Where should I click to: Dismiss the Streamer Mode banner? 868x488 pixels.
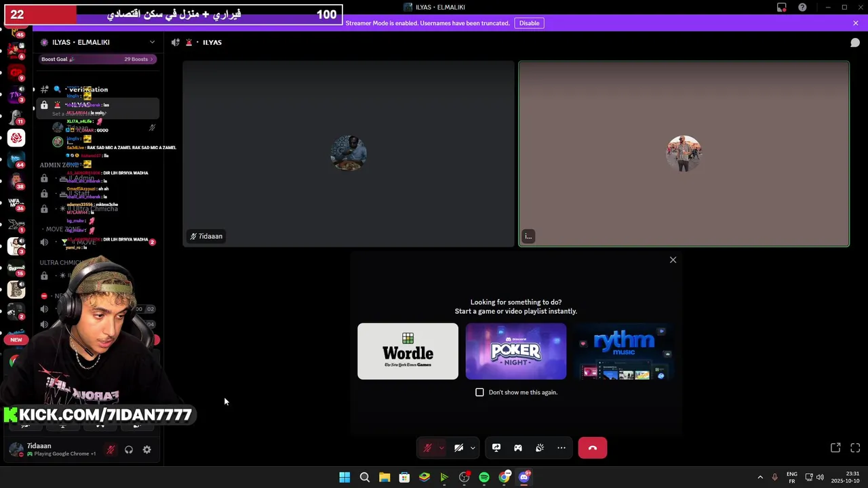[x=856, y=23]
